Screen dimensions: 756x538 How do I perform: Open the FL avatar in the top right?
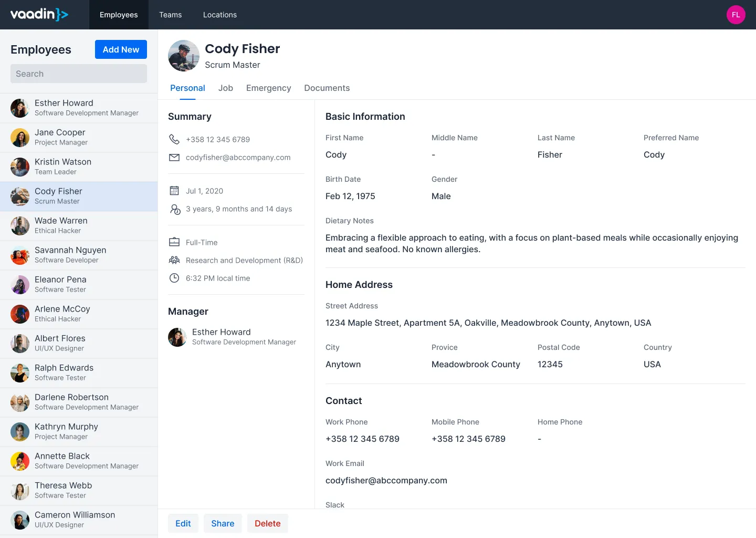pos(736,14)
